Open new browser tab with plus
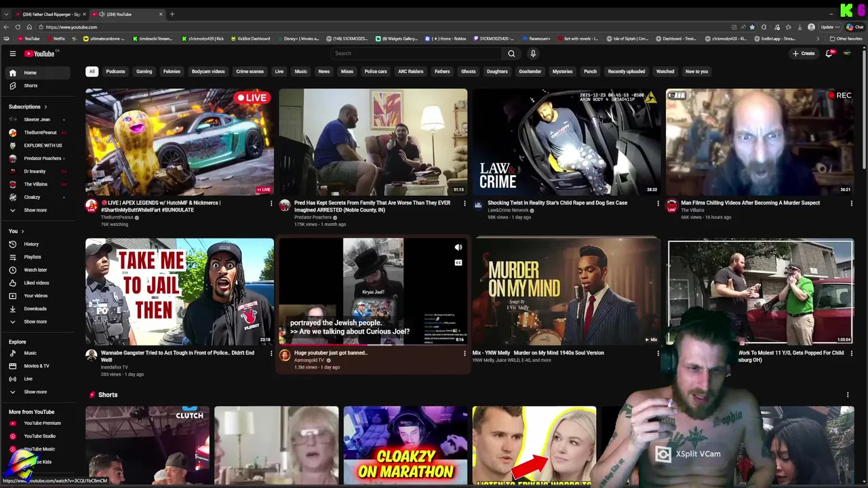Viewport: 868px width, 488px height. pos(172,14)
